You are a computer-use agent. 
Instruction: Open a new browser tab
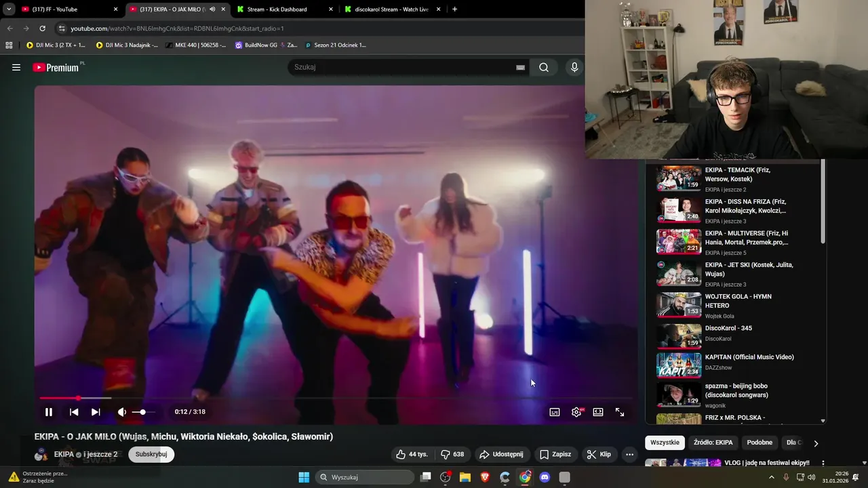[x=454, y=9]
